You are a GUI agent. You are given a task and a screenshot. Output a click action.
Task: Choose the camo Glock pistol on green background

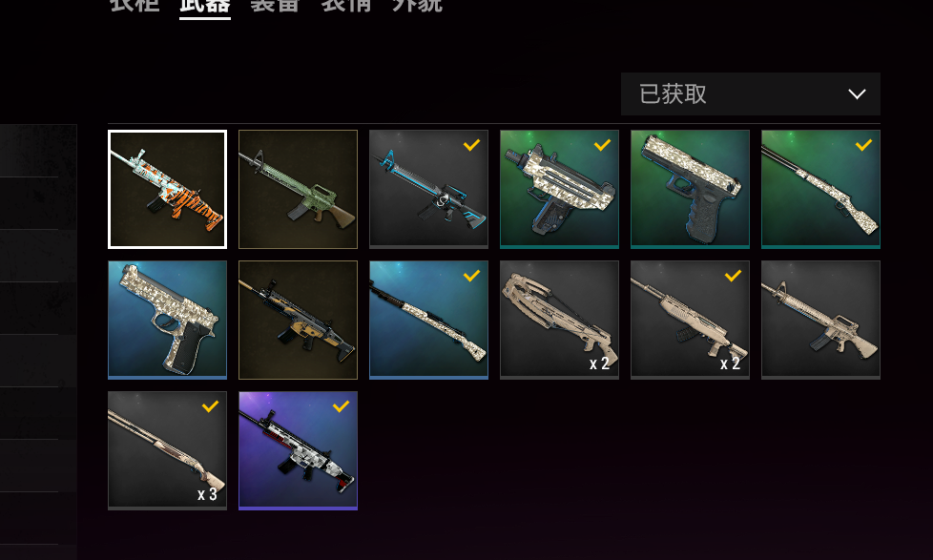[x=691, y=189]
